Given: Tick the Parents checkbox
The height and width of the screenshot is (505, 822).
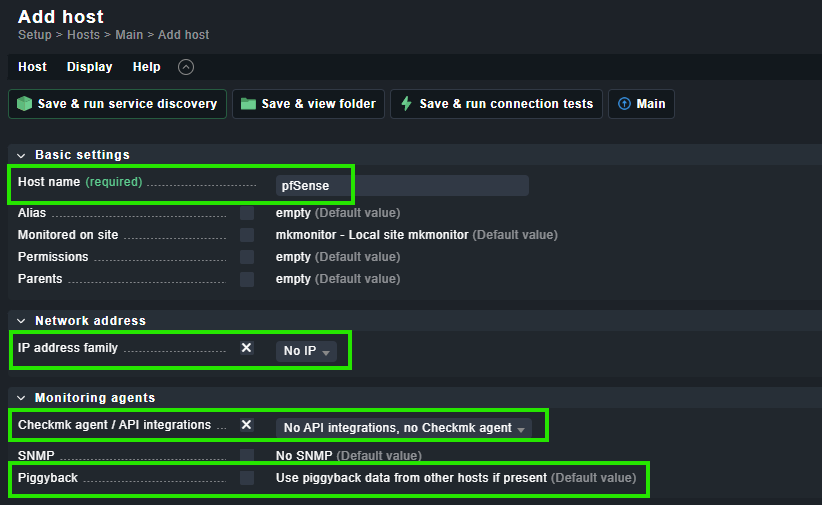Looking at the screenshot, I should tap(246, 279).
